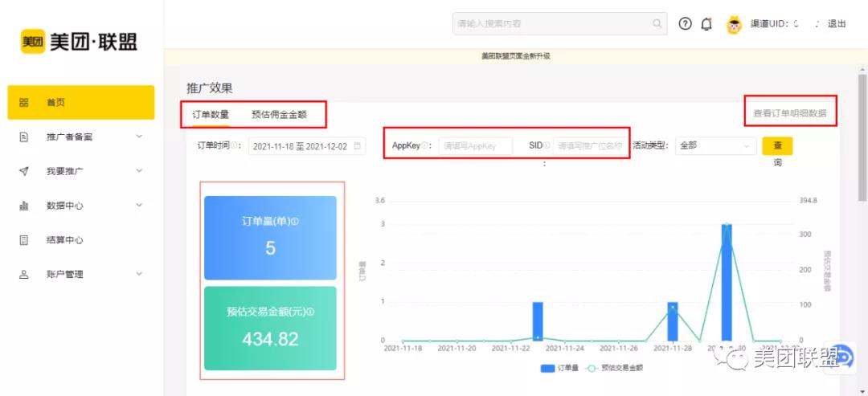Click the 结算中心 calculator icon

[x=24, y=240]
